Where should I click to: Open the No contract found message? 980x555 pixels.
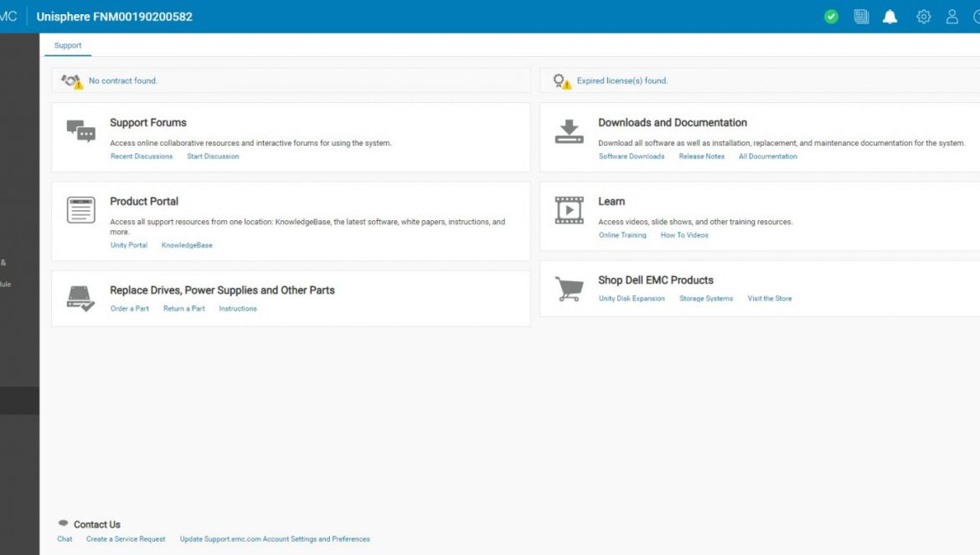click(123, 80)
